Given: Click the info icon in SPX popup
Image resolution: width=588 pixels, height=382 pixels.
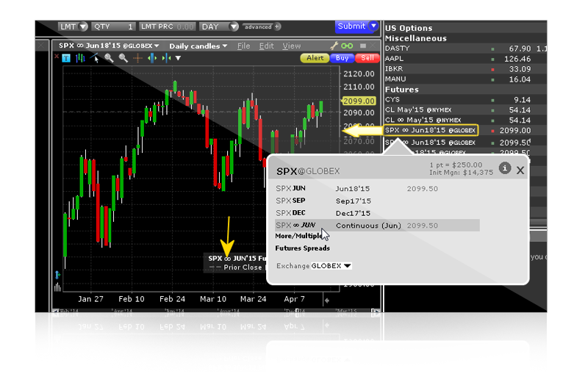Looking at the screenshot, I should [505, 168].
